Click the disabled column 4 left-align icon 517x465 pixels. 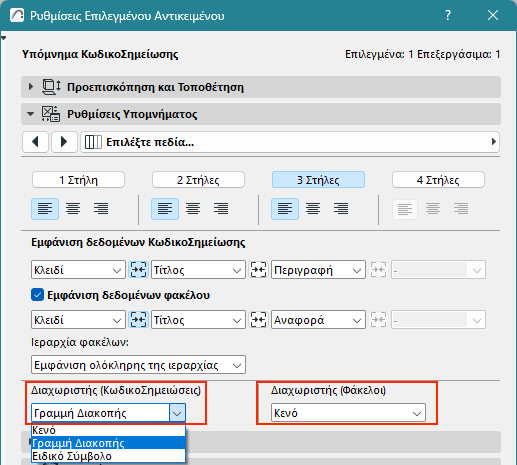(x=405, y=209)
